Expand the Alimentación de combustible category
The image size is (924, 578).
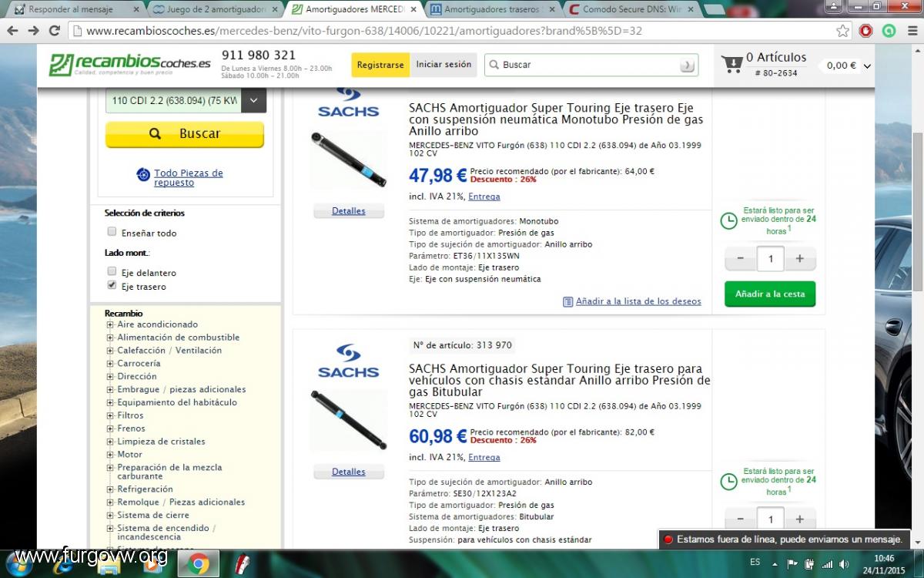click(x=110, y=338)
